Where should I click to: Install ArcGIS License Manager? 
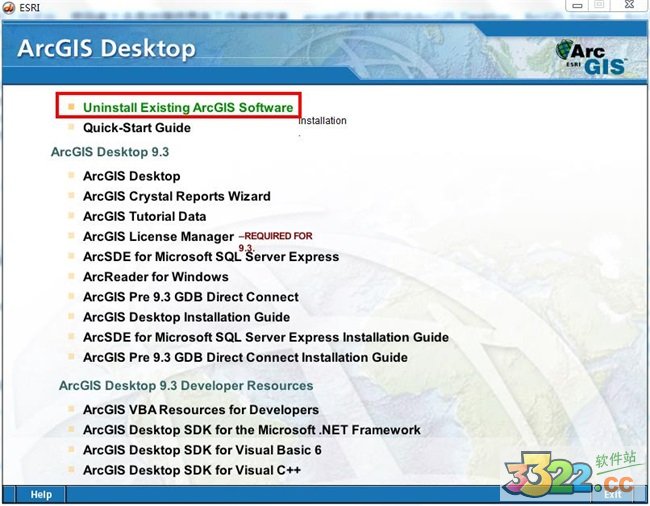pos(158,237)
